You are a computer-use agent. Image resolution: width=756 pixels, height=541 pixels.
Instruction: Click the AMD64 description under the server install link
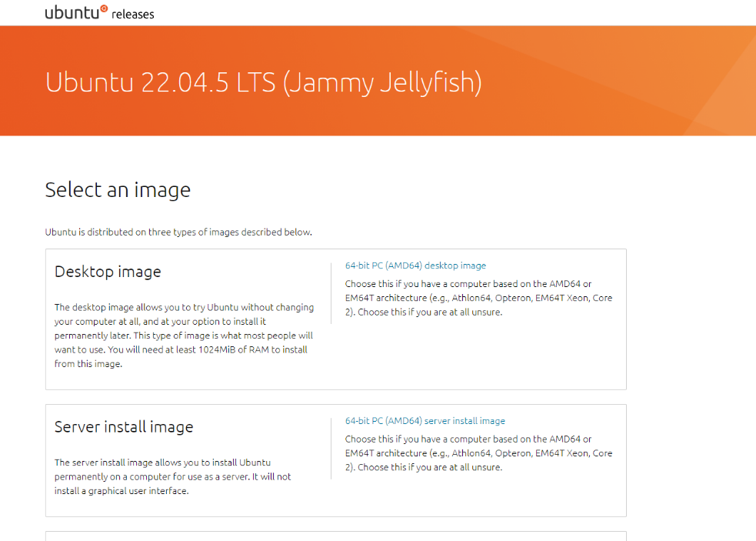(x=478, y=453)
